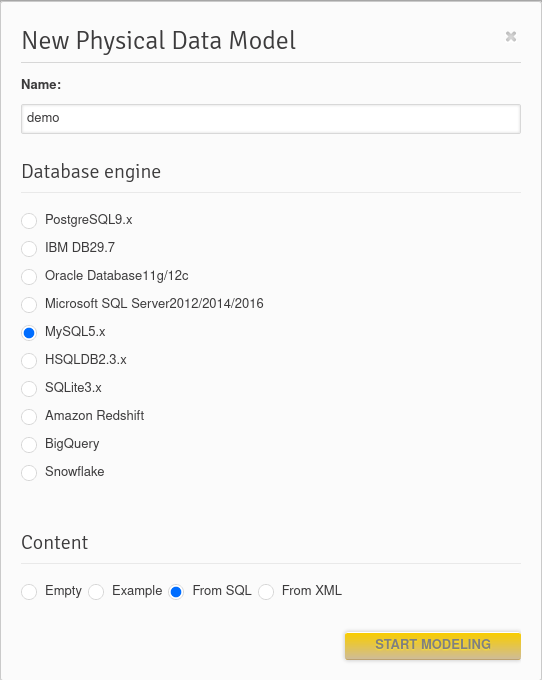Click the Start Modeling button
542x680 pixels.
coord(433,646)
